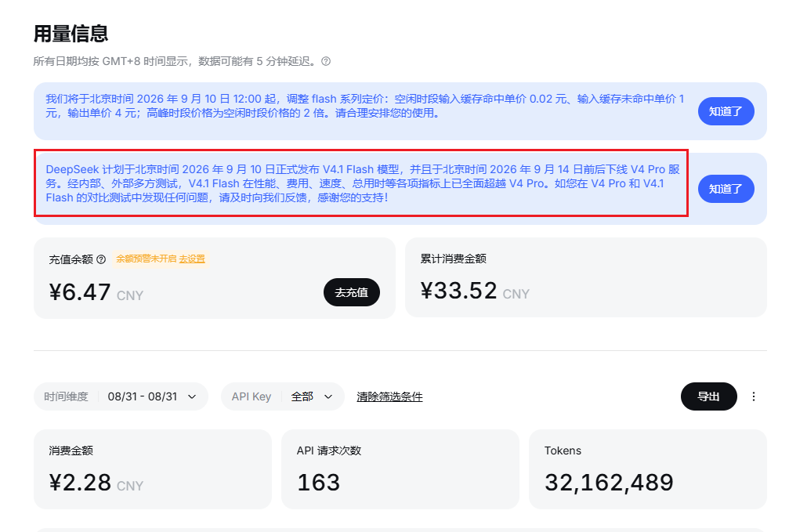Screen dimensions: 789x532
Task: Click the ¥2.28 consumption amount
Action: 80,483
